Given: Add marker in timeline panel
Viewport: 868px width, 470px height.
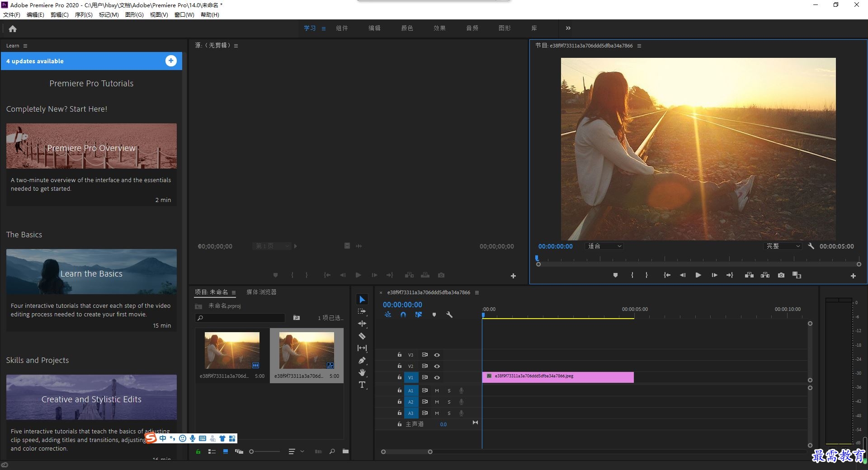Looking at the screenshot, I should (x=434, y=315).
